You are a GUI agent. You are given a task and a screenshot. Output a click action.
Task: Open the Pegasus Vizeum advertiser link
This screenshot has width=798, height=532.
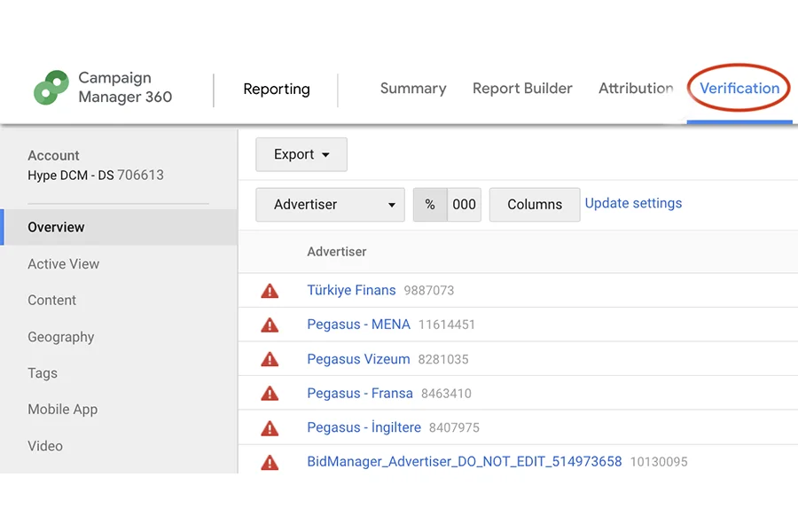point(358,359)
